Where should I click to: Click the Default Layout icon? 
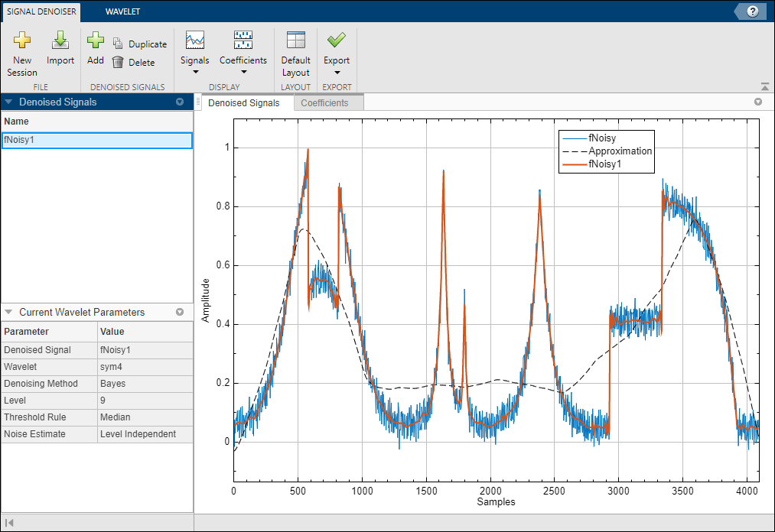click(295, 41)
